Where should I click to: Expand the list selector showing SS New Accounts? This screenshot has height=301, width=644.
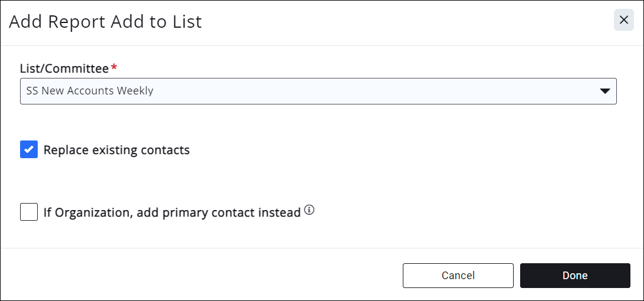(318, 91)
